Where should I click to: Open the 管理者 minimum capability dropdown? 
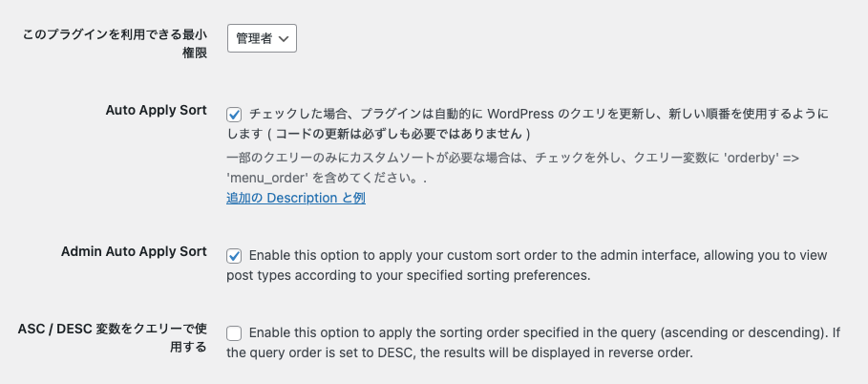point(262,38)
